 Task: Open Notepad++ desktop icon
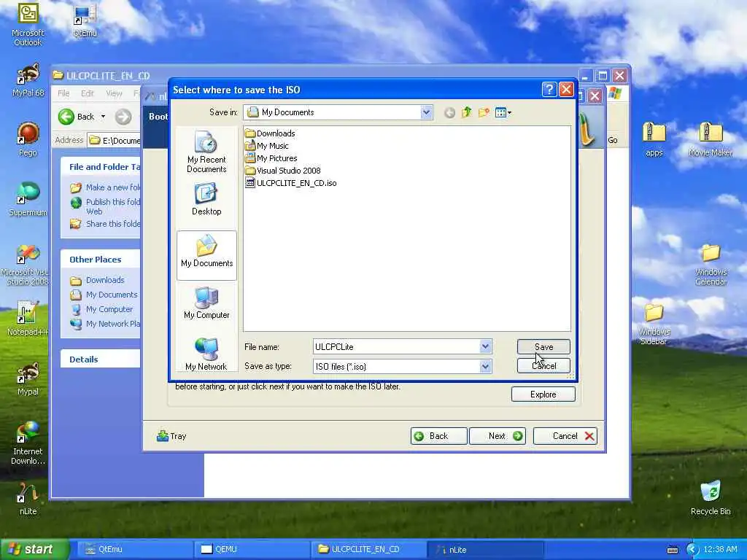coord(28,319)
